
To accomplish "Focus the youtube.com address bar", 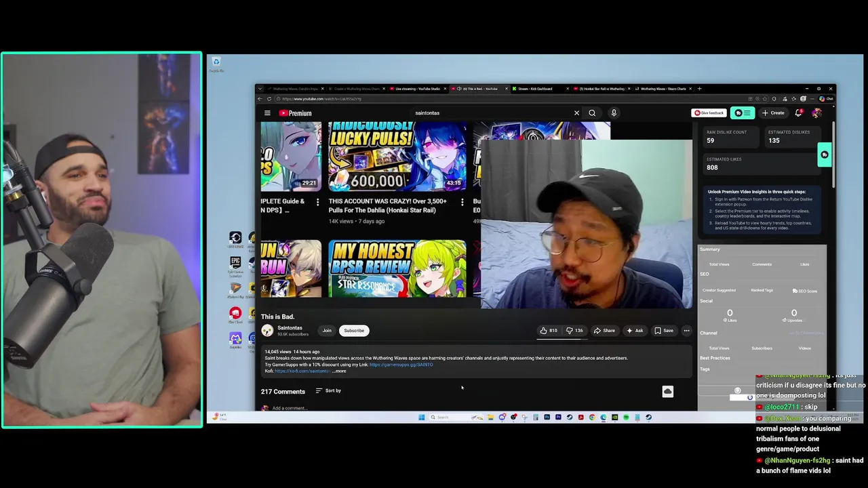I will tap(509, 99).
